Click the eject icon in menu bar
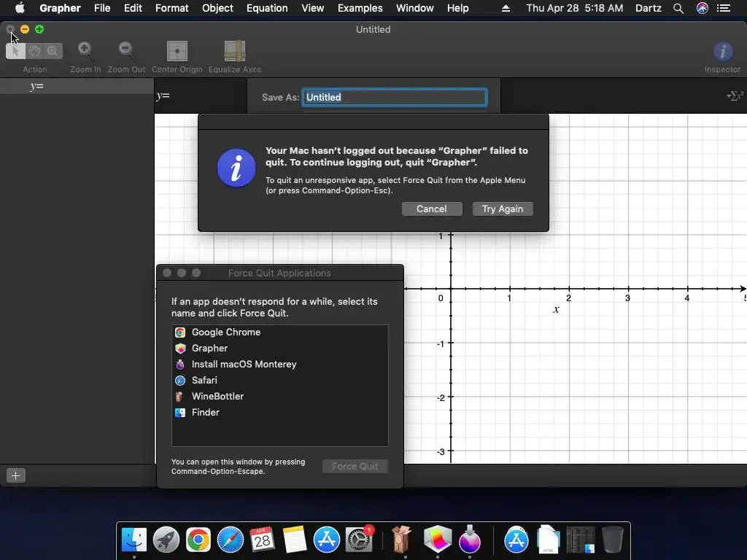 coord(506,8)
